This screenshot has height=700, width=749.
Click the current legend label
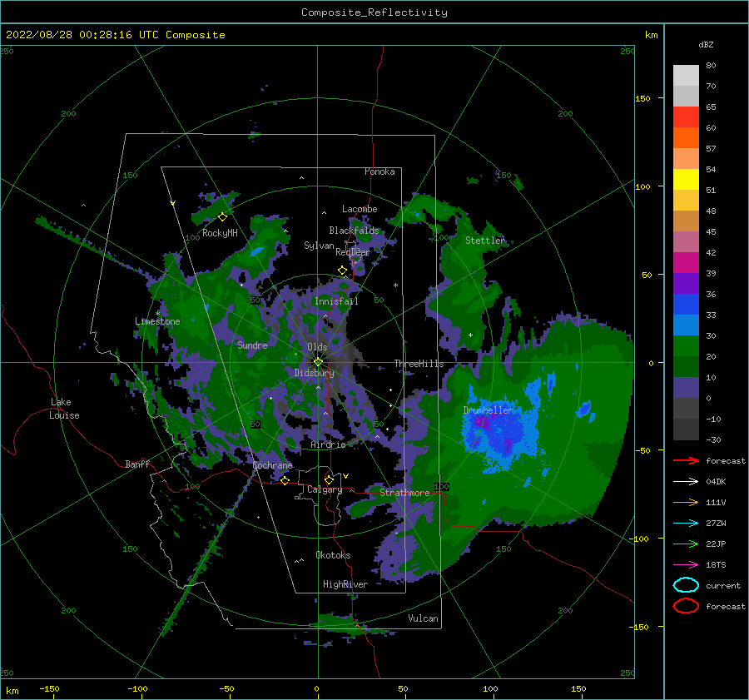point(723,586)
